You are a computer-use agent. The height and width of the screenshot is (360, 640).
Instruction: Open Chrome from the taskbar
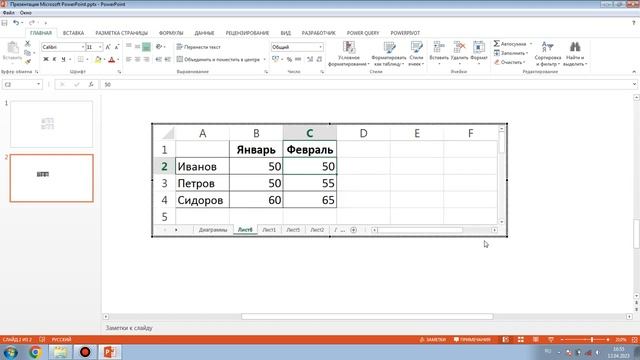point(35,352)
